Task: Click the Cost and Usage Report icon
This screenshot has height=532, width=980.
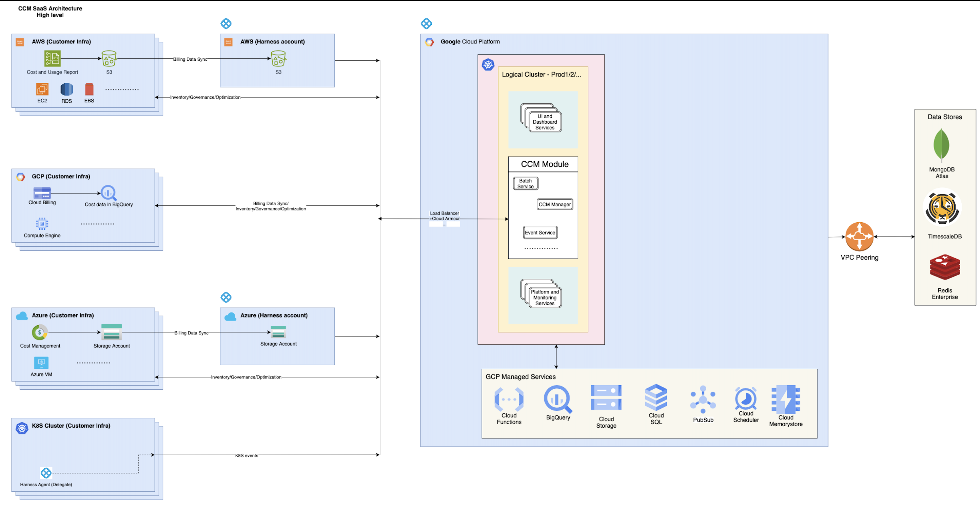Action: tap(52, 59)
